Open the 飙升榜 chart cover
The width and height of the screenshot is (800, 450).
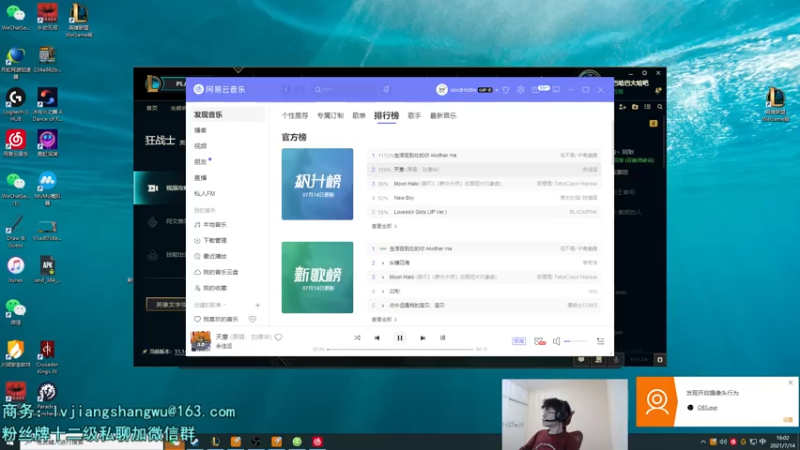coord(317,184)
